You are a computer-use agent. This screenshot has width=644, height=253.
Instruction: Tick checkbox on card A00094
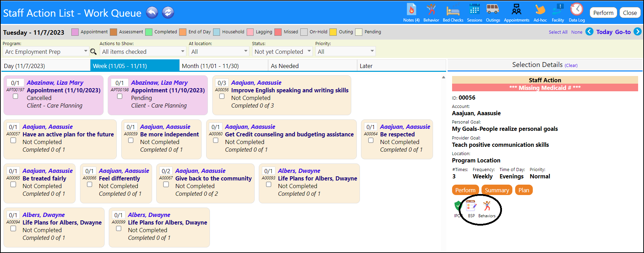[13, 228]
